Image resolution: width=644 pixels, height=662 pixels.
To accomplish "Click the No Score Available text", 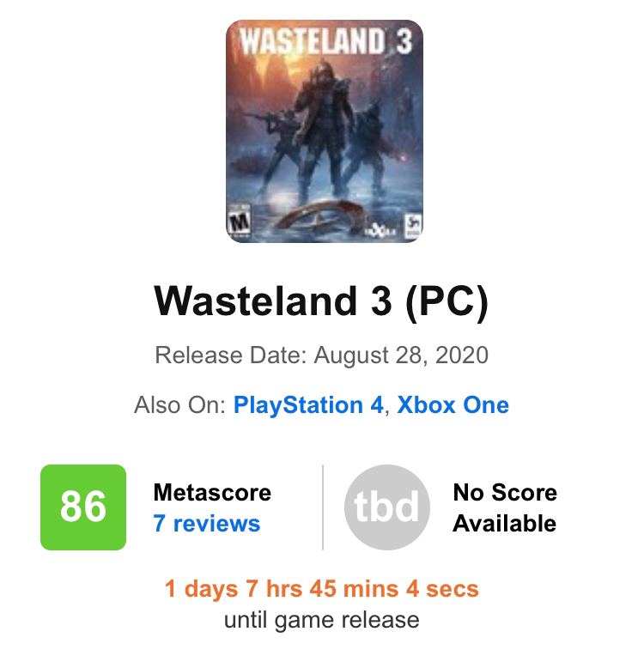I will (x=505, y=507).
